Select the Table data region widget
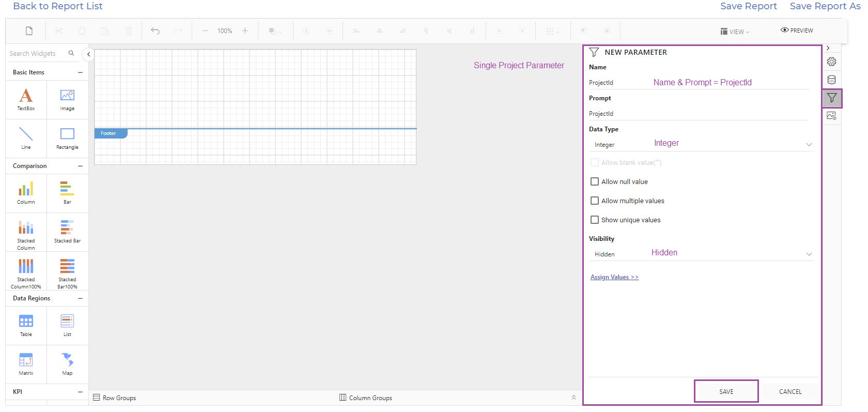This screenshot has width=868, height=412. 26,326
